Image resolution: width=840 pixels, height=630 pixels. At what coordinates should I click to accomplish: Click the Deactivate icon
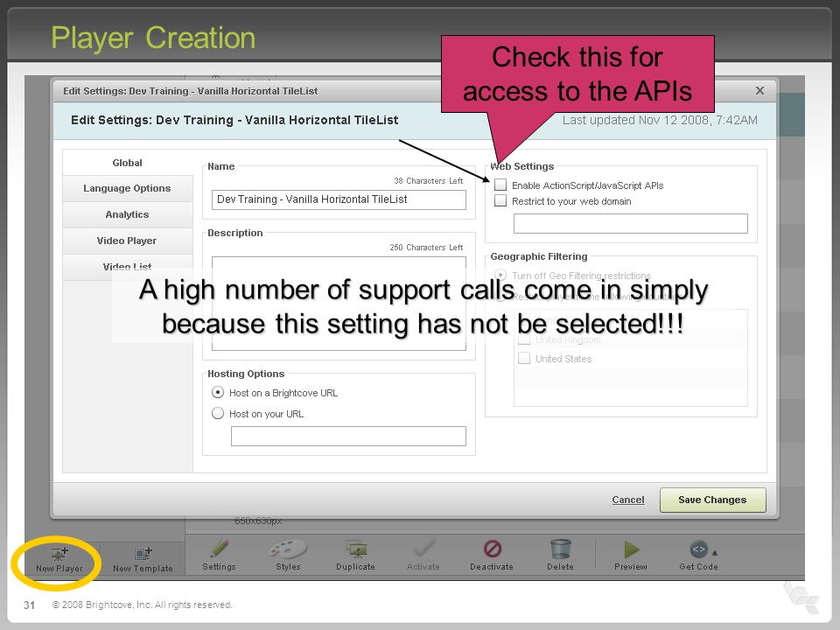pyautogui.click(x=493, y=549)
